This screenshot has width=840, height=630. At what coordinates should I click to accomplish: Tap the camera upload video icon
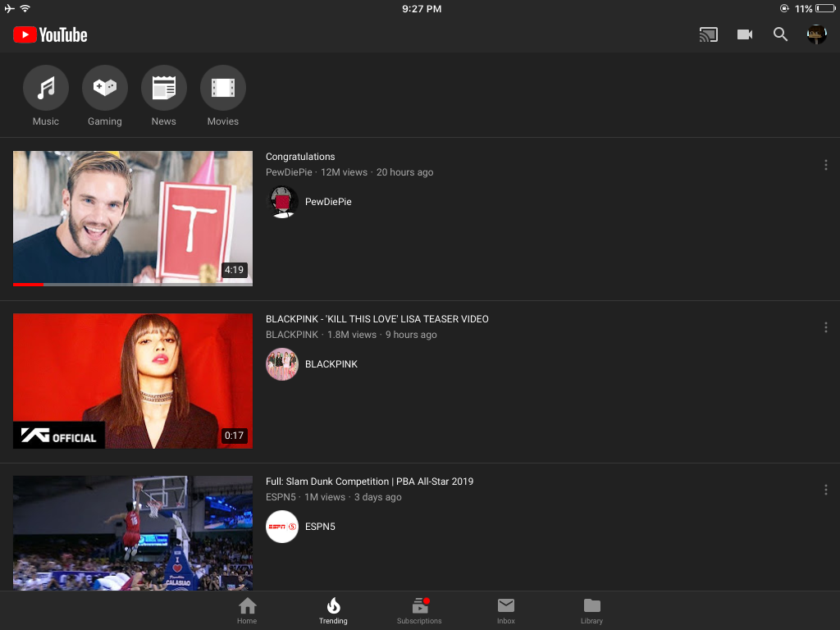(745, 34)
